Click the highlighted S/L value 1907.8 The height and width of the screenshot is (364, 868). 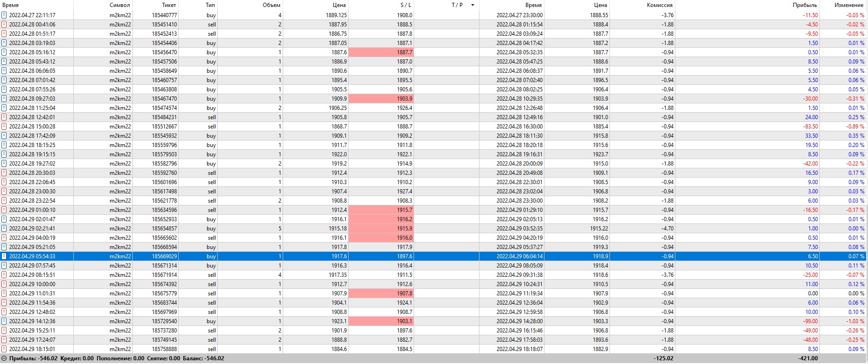tap(381, 294)
